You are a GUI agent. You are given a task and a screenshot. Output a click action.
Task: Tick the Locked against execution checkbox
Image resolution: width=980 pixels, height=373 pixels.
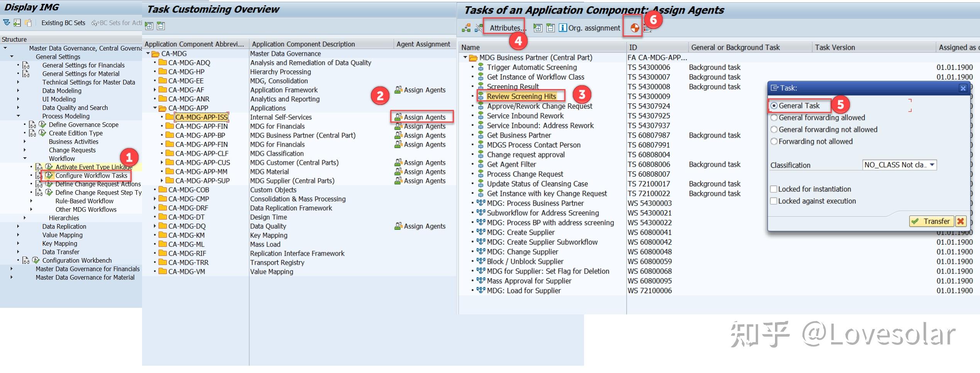(x=774, y=201)
